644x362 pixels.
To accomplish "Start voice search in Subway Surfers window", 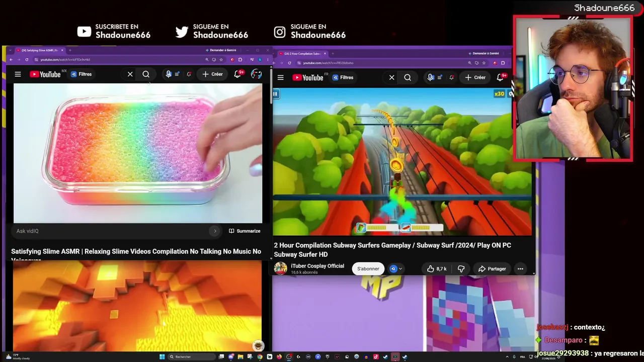I will pos(430,77).
